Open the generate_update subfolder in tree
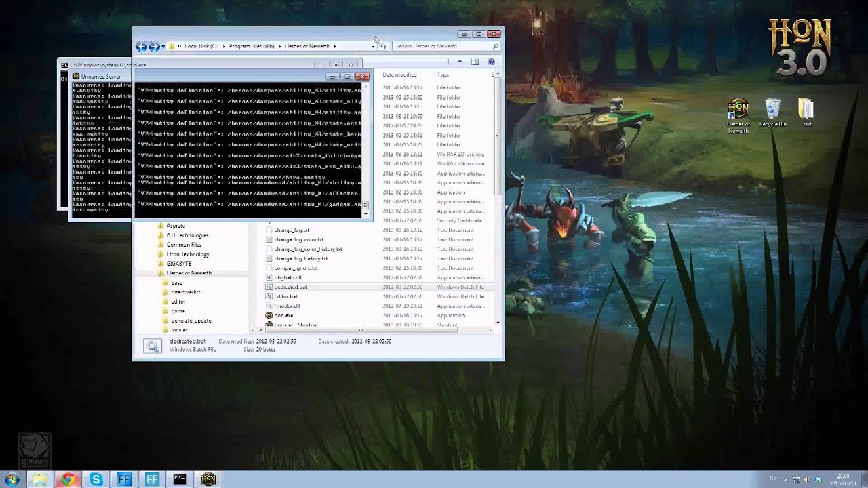This screenshot has width=868, height=488. pyautogui.click(x=191, y=321)
